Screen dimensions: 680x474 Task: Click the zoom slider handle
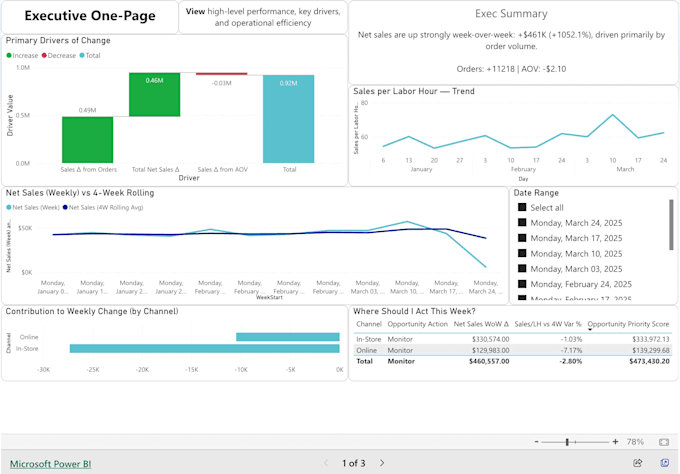click(x=567, y=442)
